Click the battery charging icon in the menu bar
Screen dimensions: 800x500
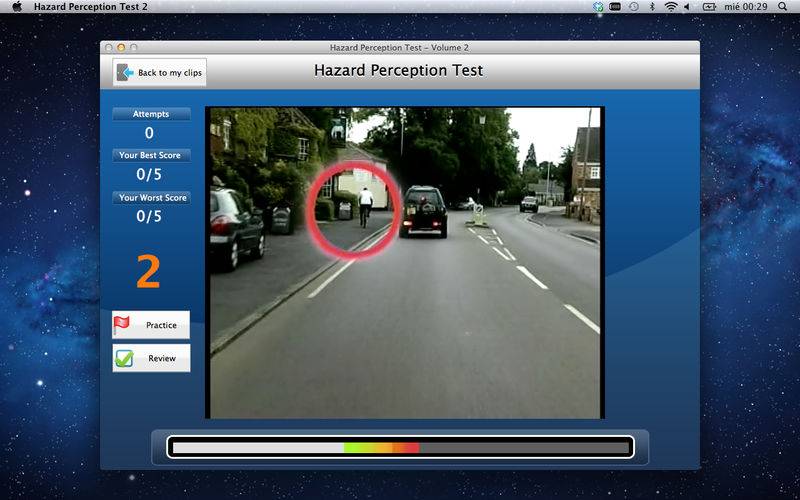[x=709, y=7]
